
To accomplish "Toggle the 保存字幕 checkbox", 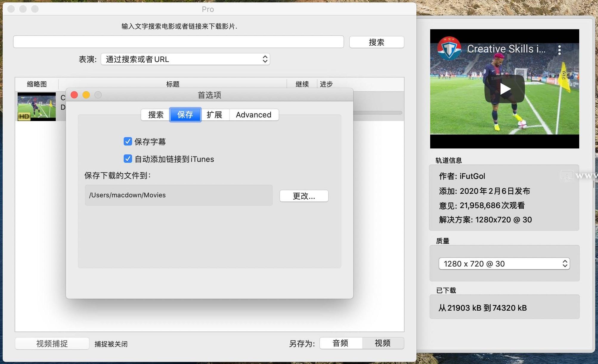I will pyautogui.click(x=128, y=141).
